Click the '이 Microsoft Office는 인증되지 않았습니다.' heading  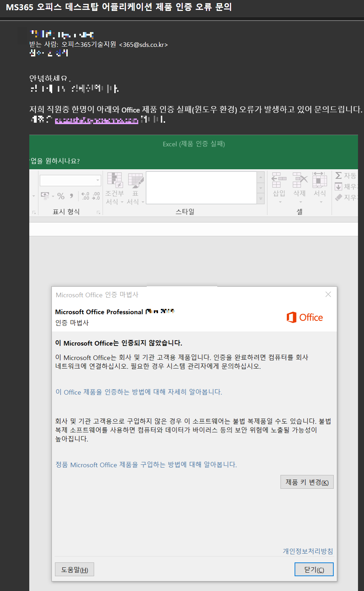click(119, 343)
